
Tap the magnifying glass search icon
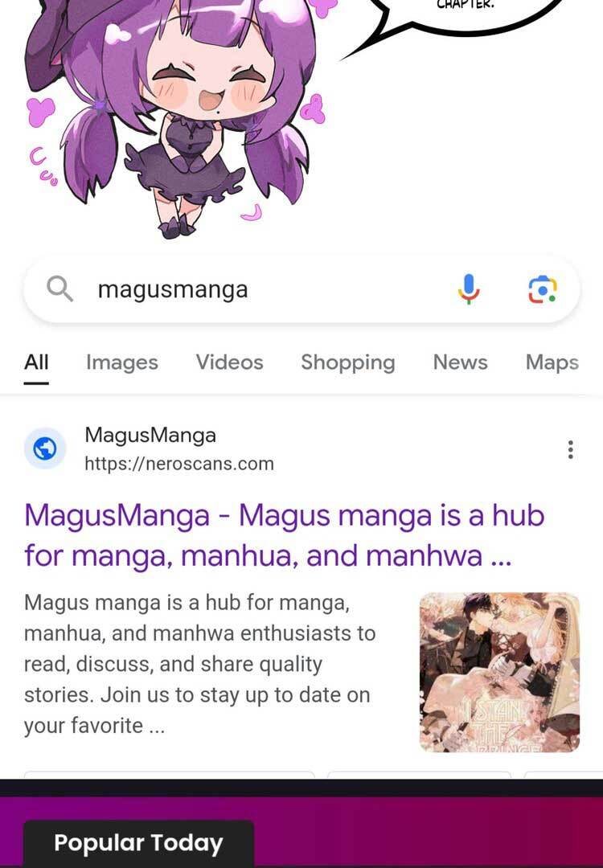pyautogui.click(x=59, y=289)
